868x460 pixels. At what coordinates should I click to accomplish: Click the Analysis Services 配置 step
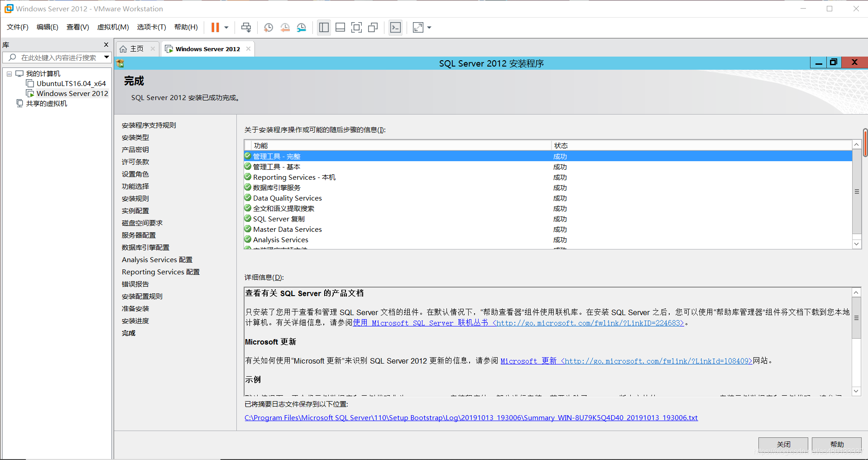pos(157,260)
